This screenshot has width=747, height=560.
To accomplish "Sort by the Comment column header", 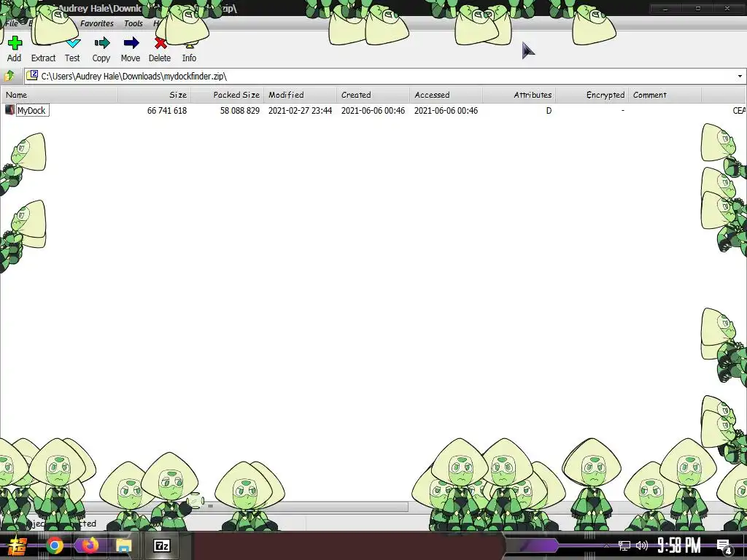I will [665, 95].
